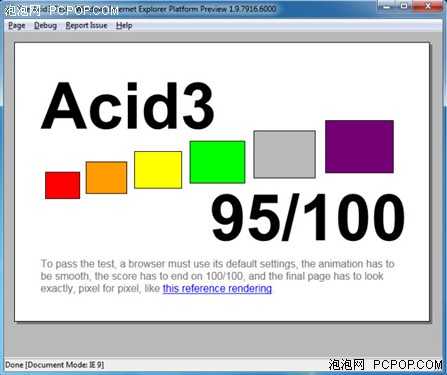447x375 pixels.
Task: Click the Document Mode IE 9 status text
Action: 65,365
